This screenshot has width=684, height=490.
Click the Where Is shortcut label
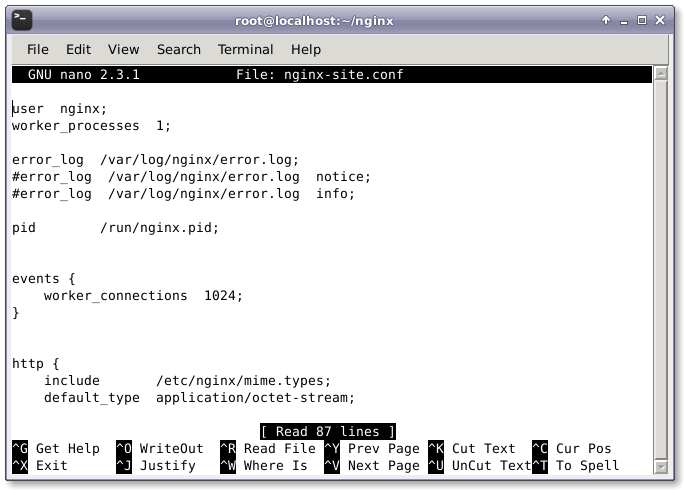tap(275, 465)
